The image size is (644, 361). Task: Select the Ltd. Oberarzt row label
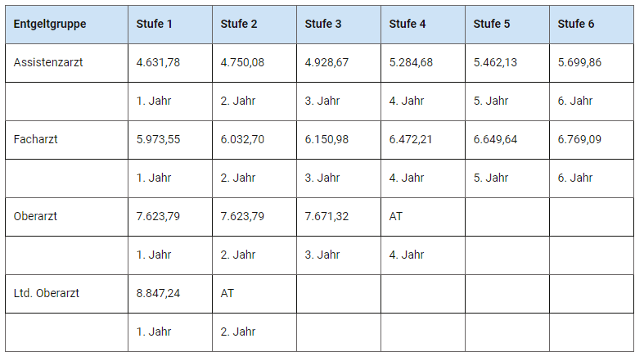(47, 293)
